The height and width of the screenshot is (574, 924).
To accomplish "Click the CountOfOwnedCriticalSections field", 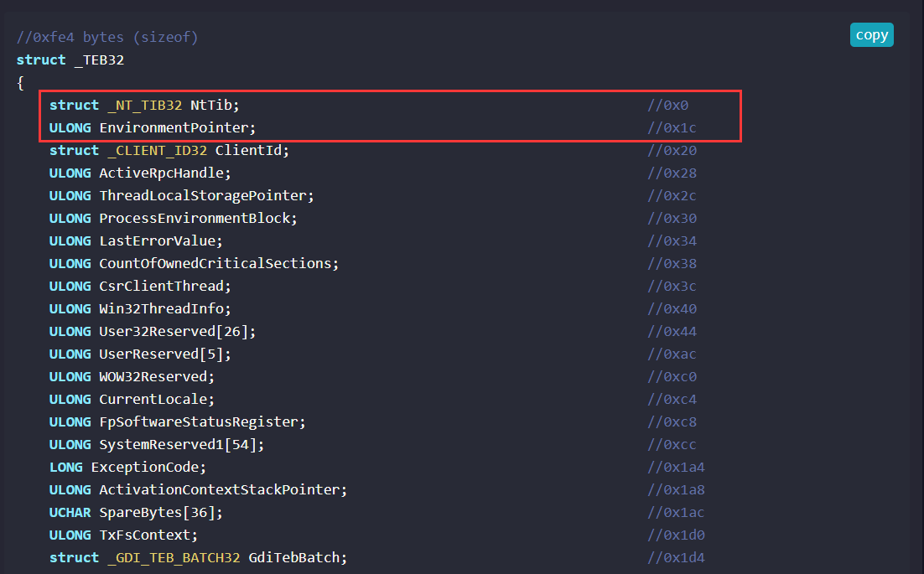I will click(218, 263).
